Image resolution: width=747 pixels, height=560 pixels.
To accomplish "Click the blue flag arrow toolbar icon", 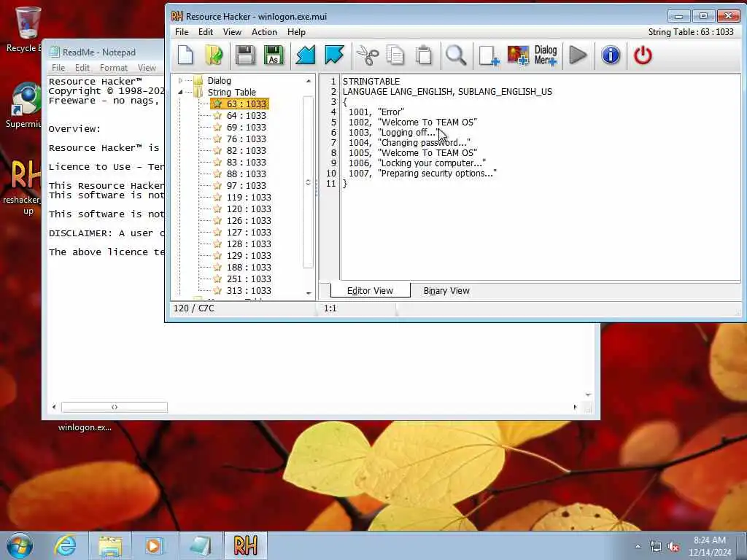I will [334, 55].
